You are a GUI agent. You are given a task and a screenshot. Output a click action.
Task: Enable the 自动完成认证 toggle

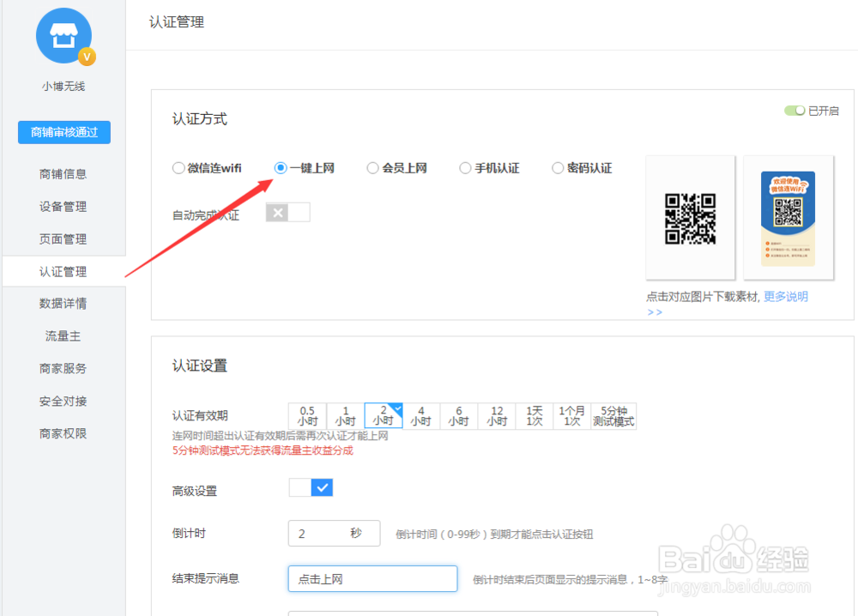pos(287,214)
